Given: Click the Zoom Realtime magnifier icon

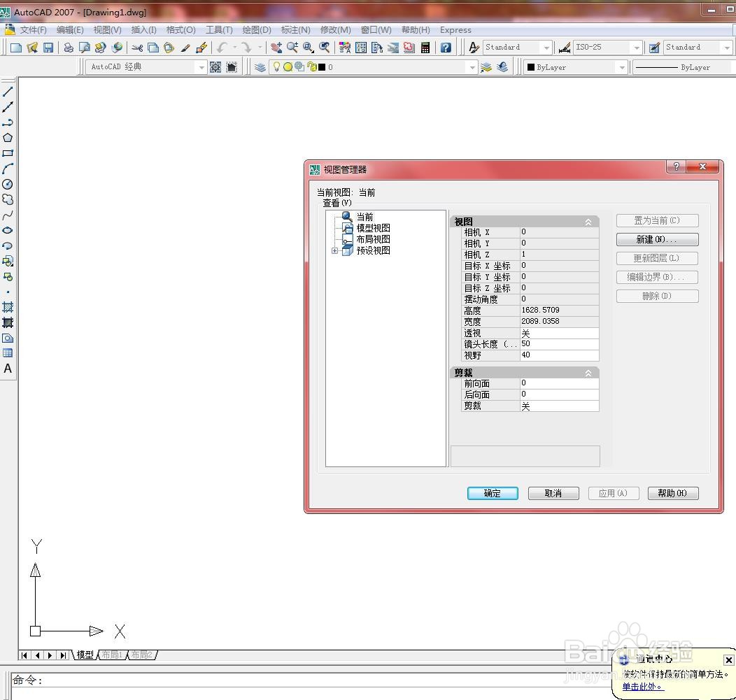Looking at the screenshot, I should point(292,48).
